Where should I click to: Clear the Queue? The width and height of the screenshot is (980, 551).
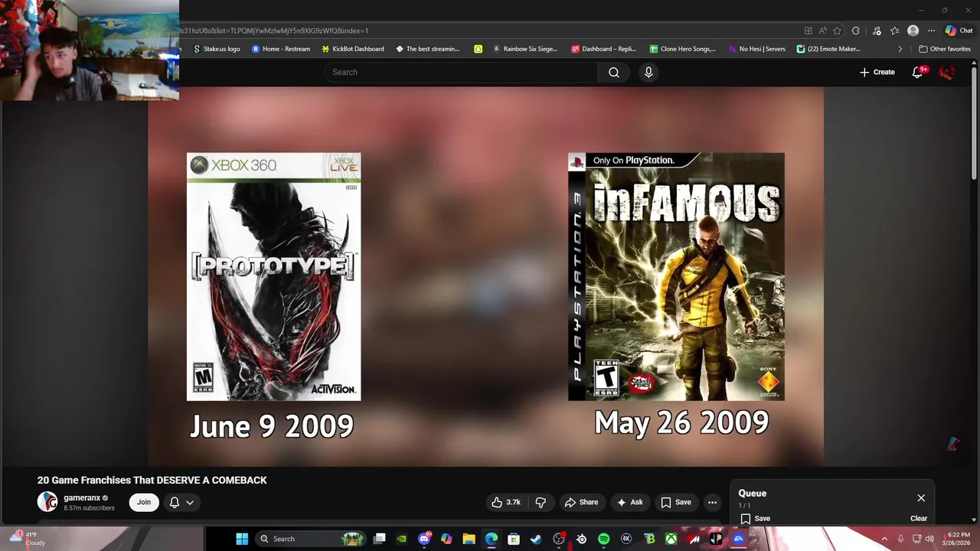(919, 518)
